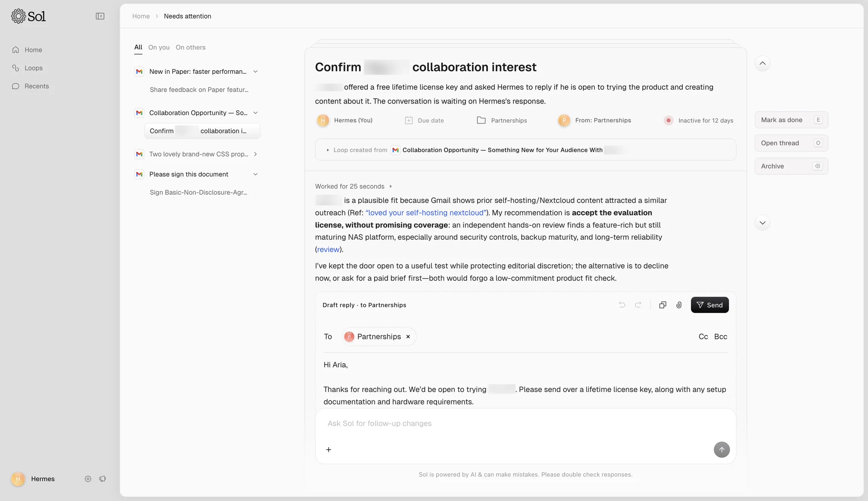Set a Due date
This screenshot has width=868, height=501.
tap(424, 120)
